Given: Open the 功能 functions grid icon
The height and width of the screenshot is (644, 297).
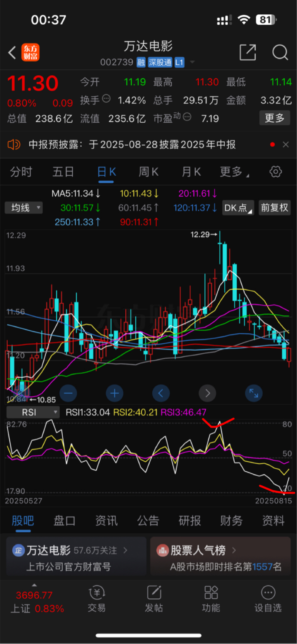Looking at the screenshot, I should pyautogui.click(x=211, y=599).
